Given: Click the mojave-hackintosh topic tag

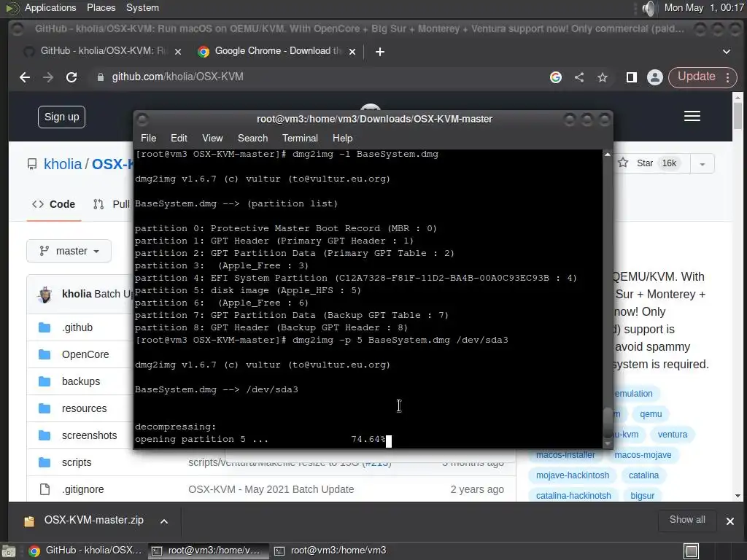Looking at the screenshot, I should (573, 475).
